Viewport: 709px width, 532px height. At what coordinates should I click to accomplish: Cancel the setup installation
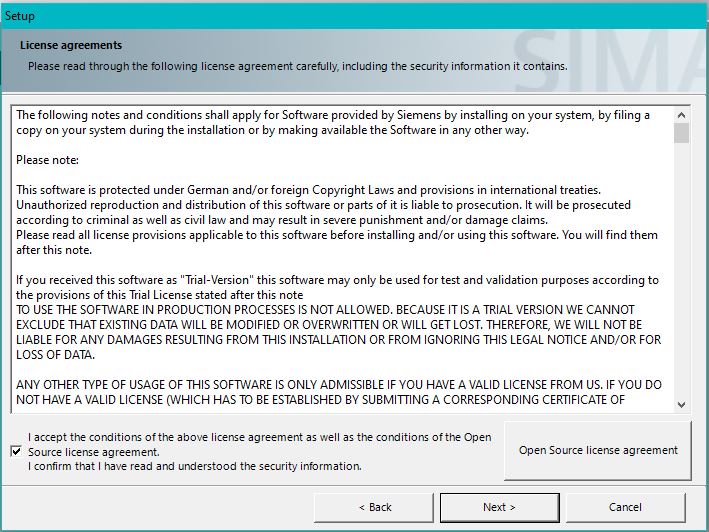tap(625, 507)
